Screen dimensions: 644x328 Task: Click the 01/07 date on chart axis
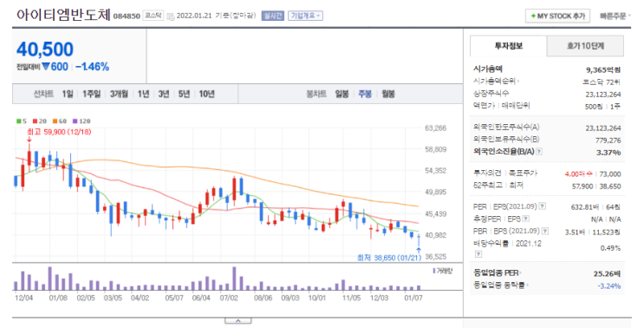click(413, 298)
